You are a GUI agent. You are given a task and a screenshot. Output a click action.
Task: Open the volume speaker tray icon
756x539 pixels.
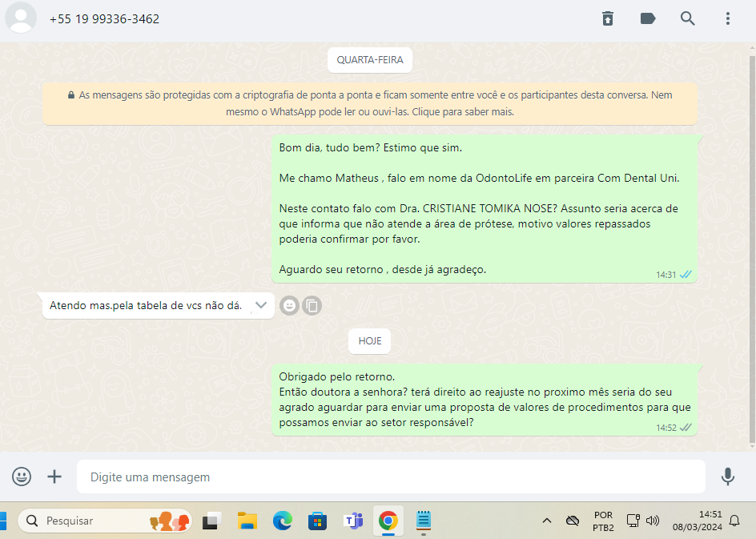click(x=653, y=521)
